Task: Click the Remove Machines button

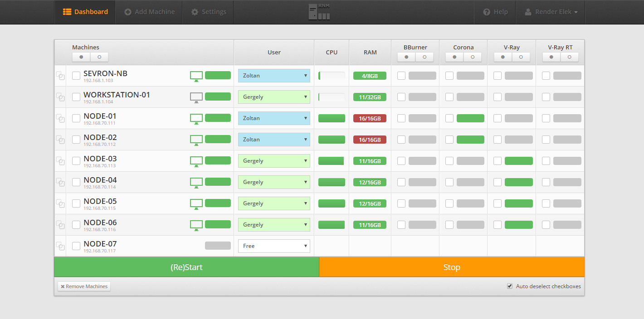Action: tap(84, 286)
